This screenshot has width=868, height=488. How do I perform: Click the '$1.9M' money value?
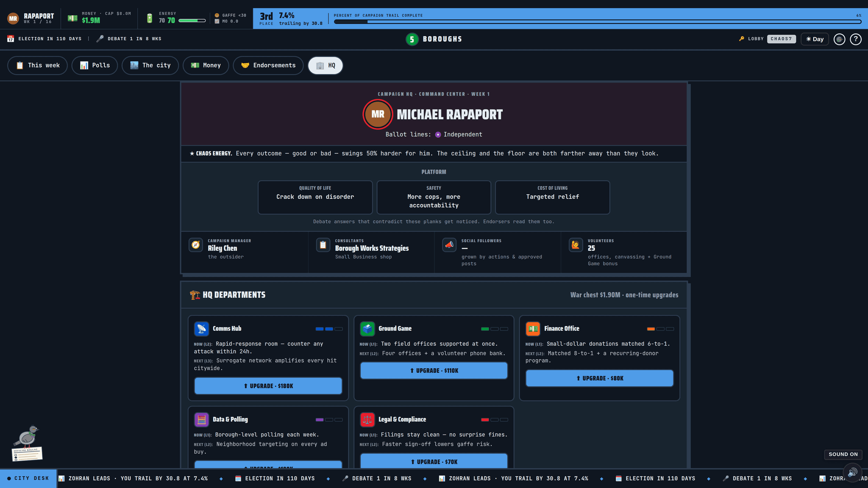91,20
